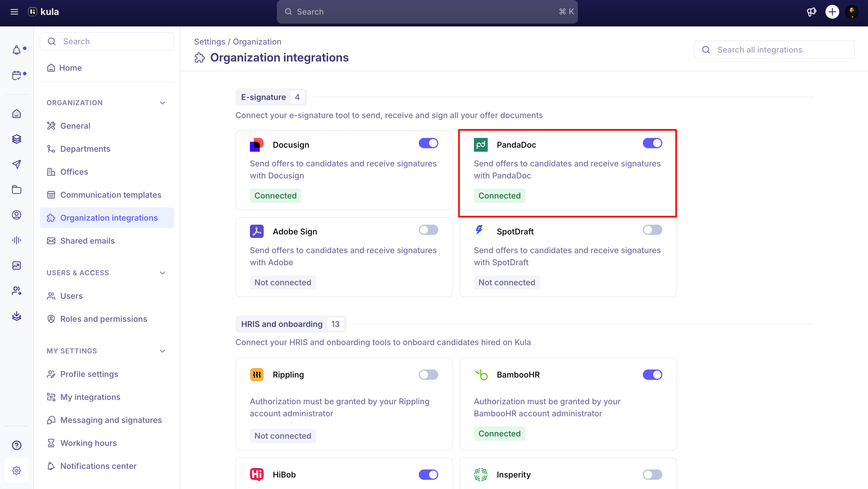Click the PandaDoc logo icon

(x=481, y=145)
